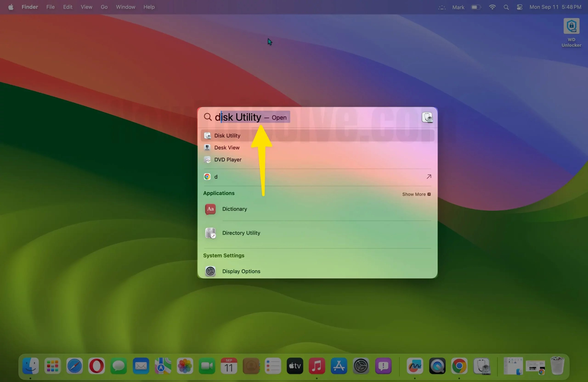Image resolution: width=588 pixels, height=382 pixels.
Task: Open Display Options under System Settings
Action: (x=241, y=271)
